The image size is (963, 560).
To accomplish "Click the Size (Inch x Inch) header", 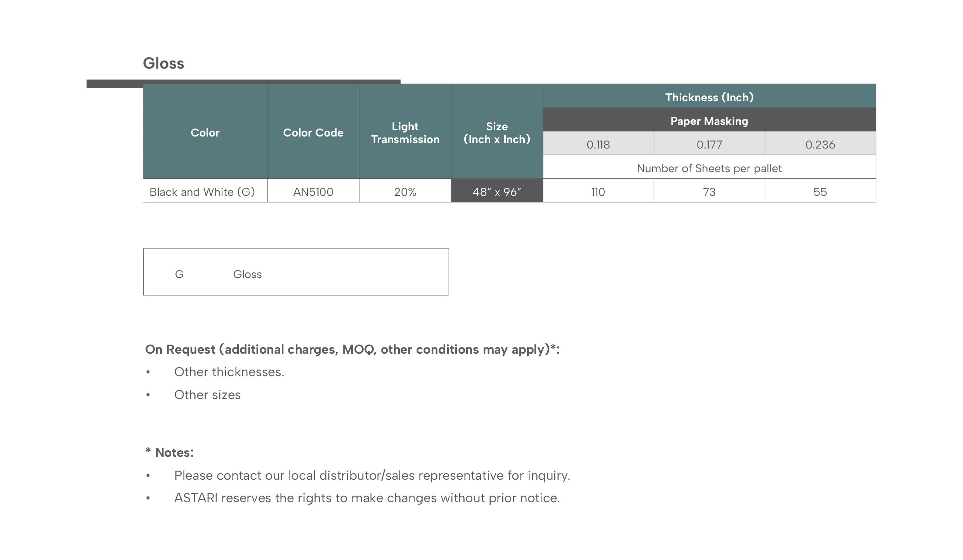I will 497,131.
